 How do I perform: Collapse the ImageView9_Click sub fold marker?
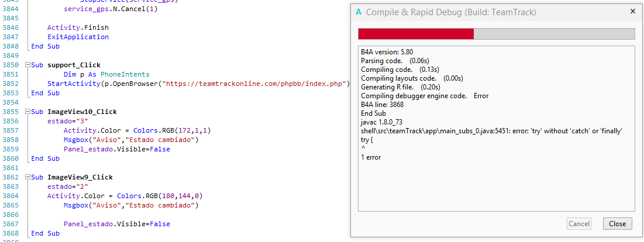click(x=27, y=177)
